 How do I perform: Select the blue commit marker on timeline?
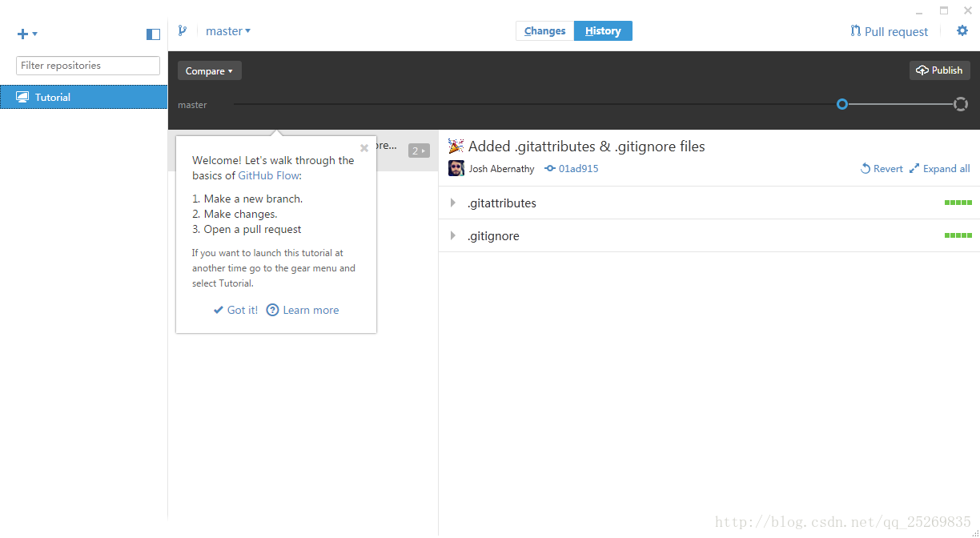click(x=842, y=104)
